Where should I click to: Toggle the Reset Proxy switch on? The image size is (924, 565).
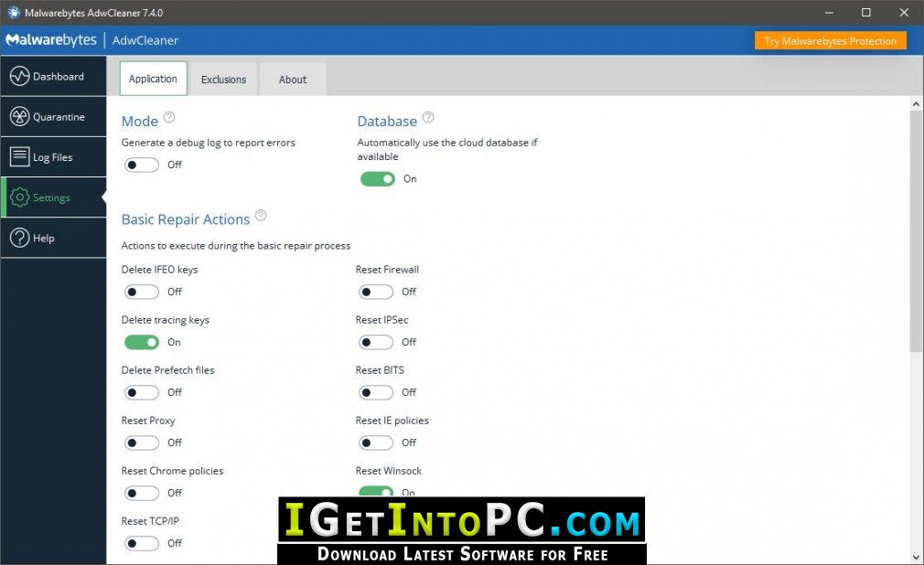point(142,442)
